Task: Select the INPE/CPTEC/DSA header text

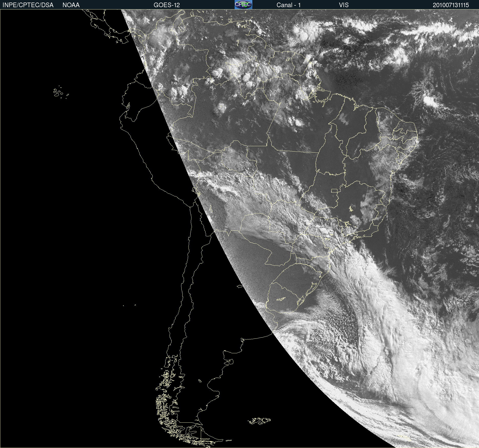Action: click(28, 5)
